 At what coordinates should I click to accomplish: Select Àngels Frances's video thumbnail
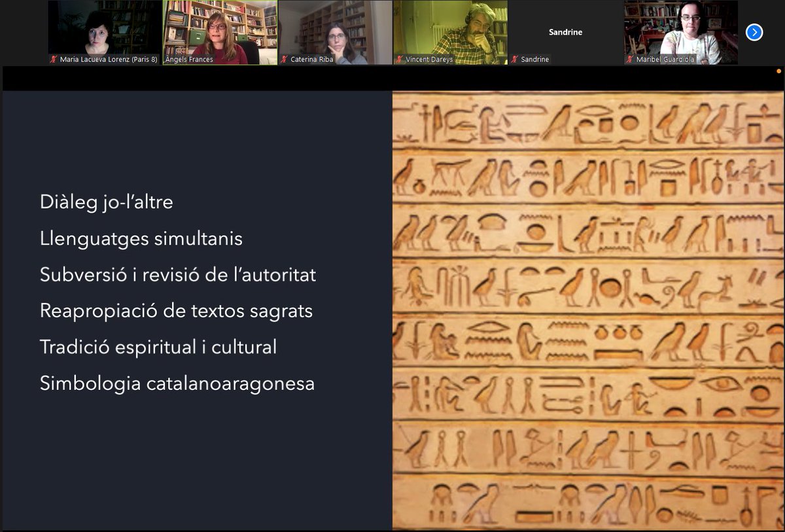point(220,32)
